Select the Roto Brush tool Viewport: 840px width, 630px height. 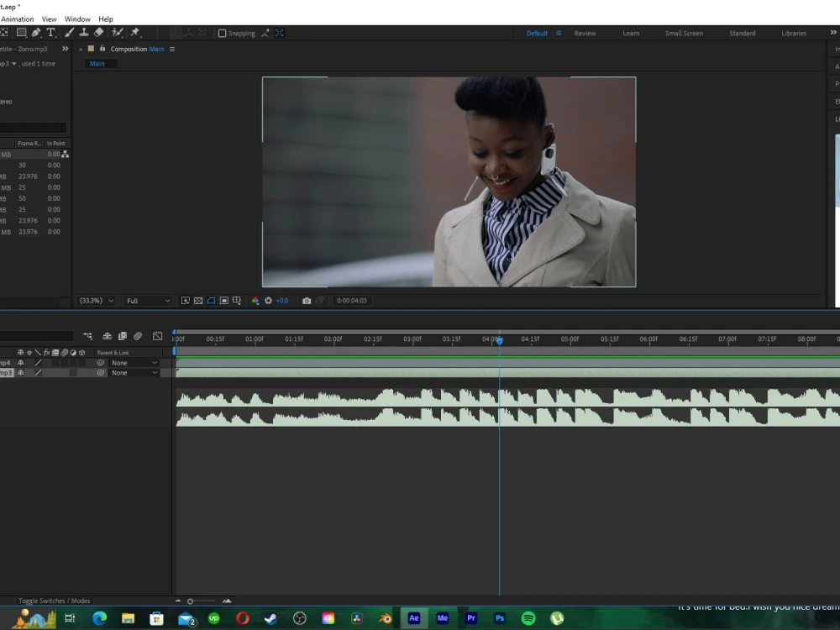click(118, 33)
